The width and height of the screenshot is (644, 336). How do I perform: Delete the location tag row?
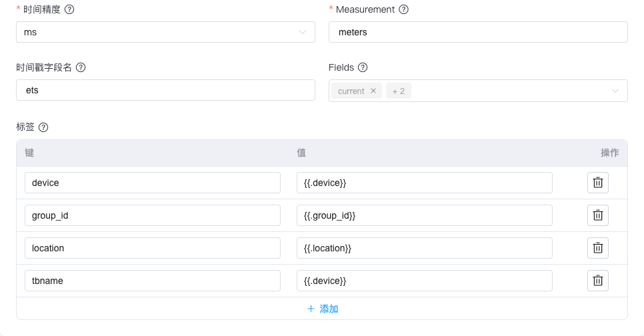[597, 248]
